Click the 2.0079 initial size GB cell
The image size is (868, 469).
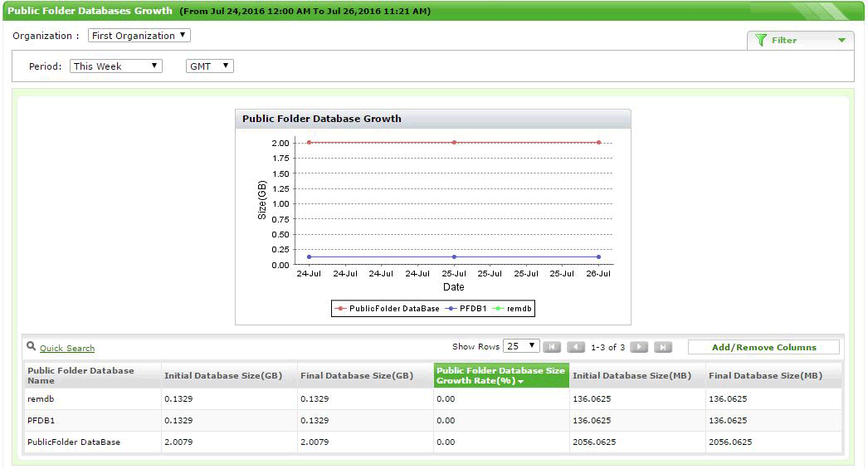[229, 442]
